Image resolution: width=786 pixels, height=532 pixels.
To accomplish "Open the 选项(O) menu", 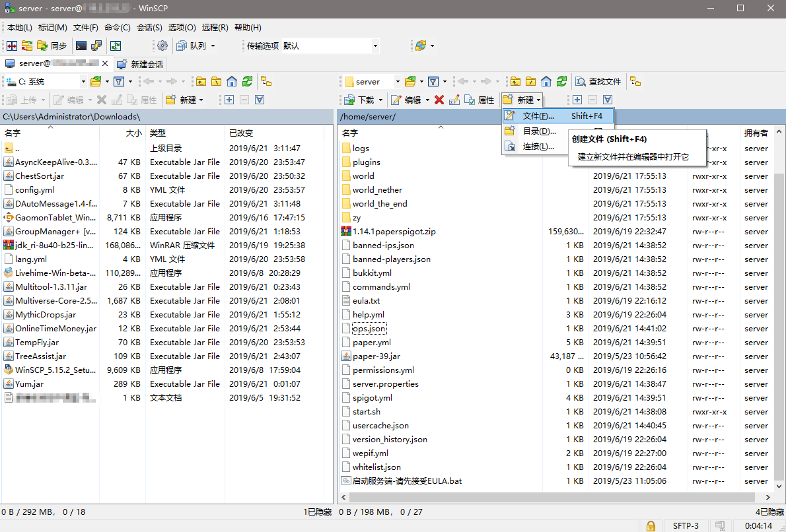I will coord(182,28).
